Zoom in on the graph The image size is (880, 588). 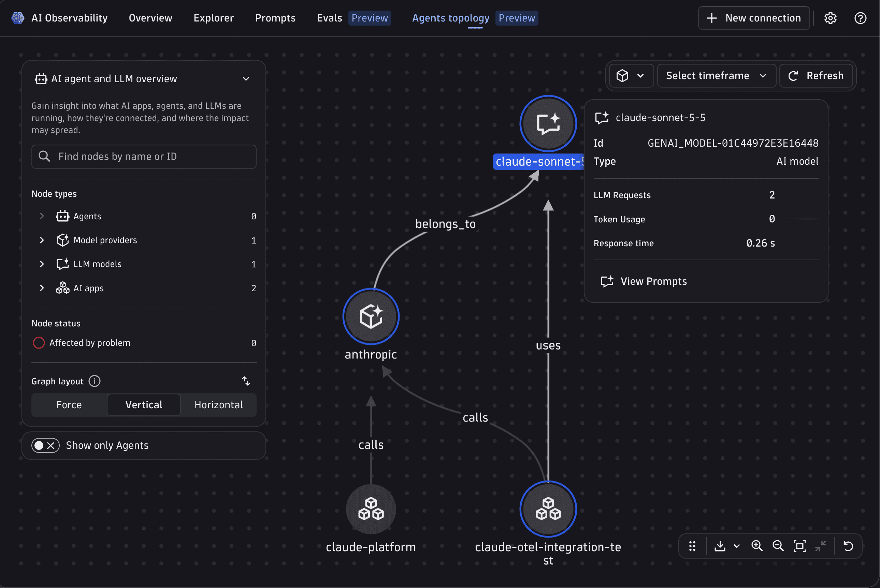click(x=757, y=546)
